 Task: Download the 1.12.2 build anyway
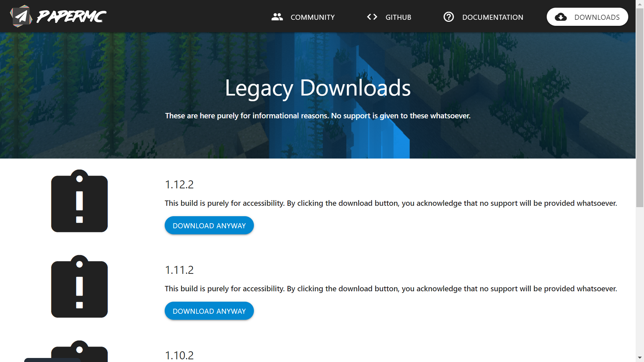209,226
